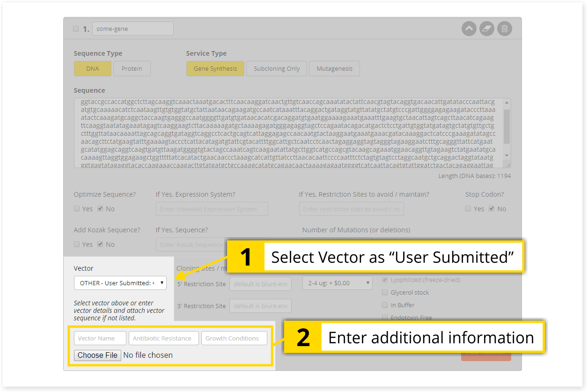588x392 pixels.
Task: Select the Protein sequence type
Action: (x=132, y=68)
